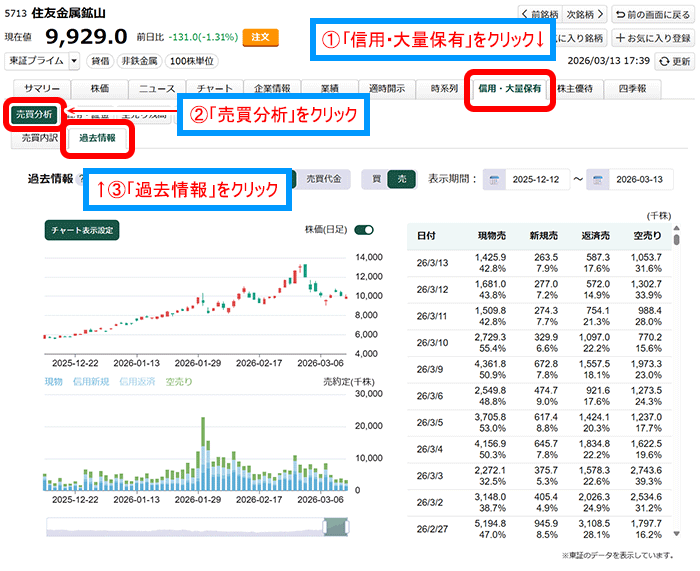Switch to the 過去情報 tab
Viewport: 700px width, 571px height.
[97, 138]
